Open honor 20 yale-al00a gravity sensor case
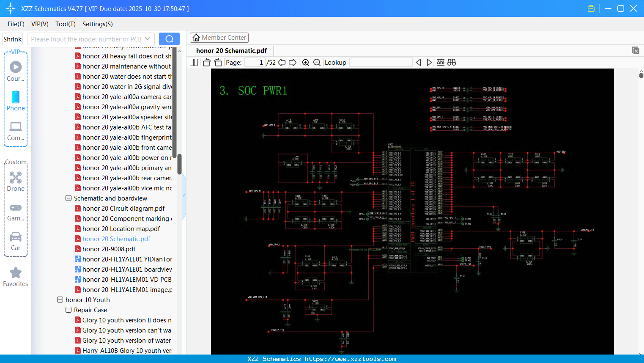The height and width of the screenshot is (363, 644). pyautogui.click(x=123, y=107)
